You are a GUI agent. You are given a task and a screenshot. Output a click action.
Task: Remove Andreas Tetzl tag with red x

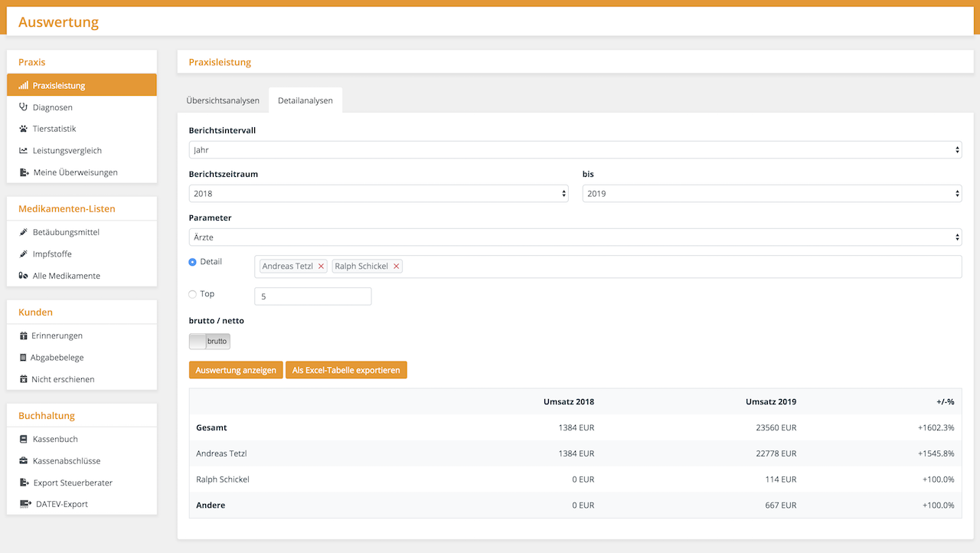pyautogui.click(x=321, y=267)
